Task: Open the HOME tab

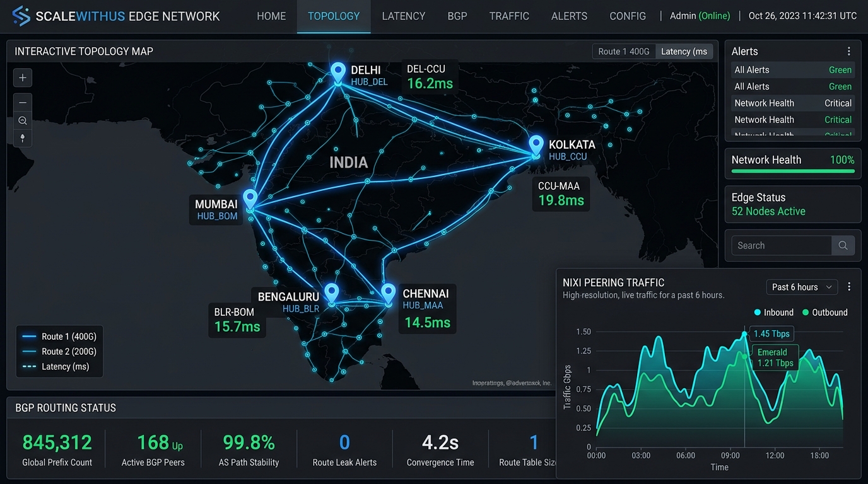Action: pyautogui.click(x=271, y=16)
